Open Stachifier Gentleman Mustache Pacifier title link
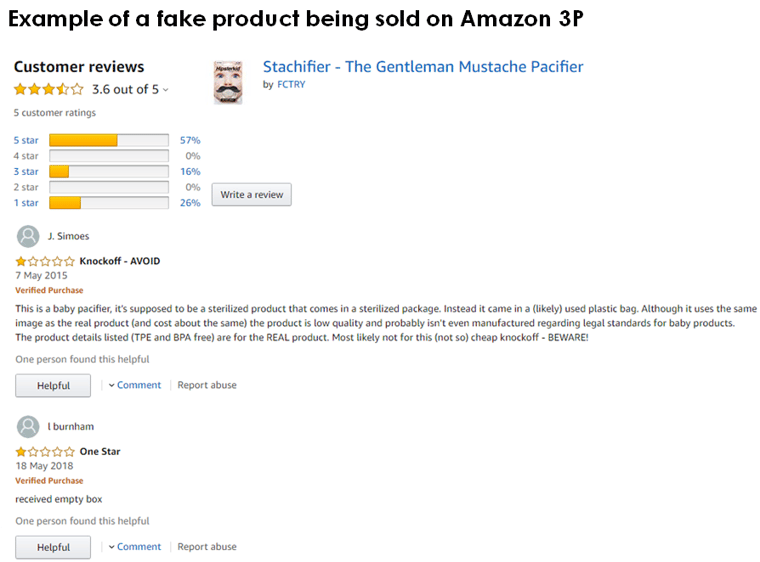 click(x=423, y=66)
